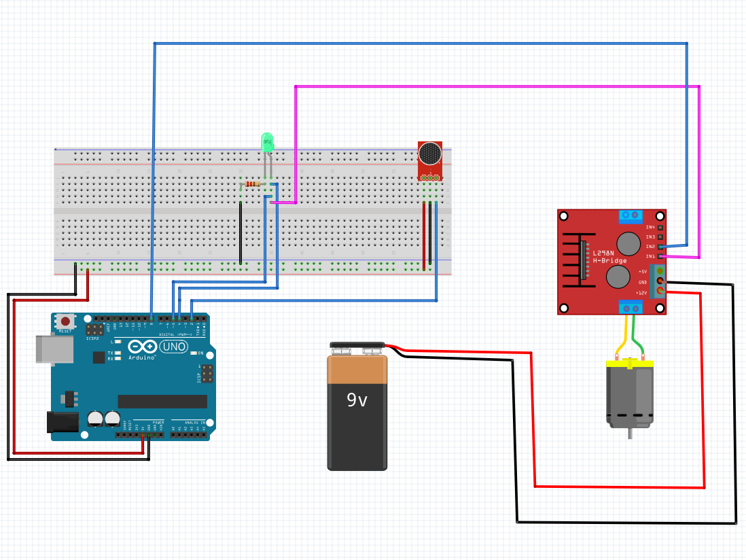The image size is (746, 560).
Task: Click the blue terminal block atop the L298N
Action: click(630, 216)
